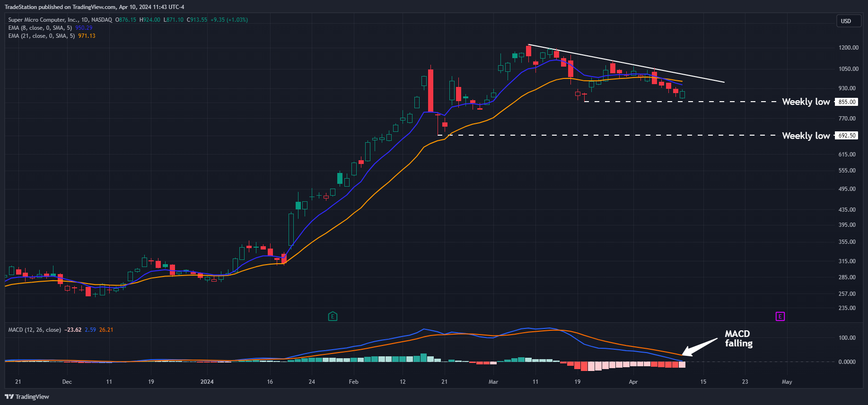Click the Feb date on time axis

[353, 382]
